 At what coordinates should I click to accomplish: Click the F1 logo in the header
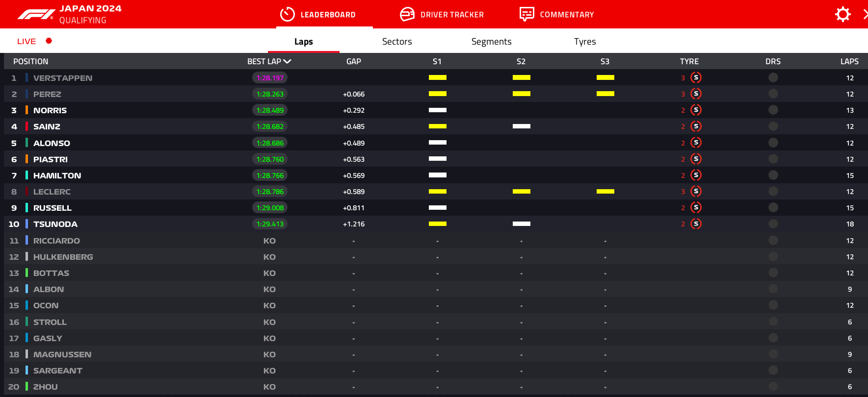pyautogui.click(x=36, y=15)
